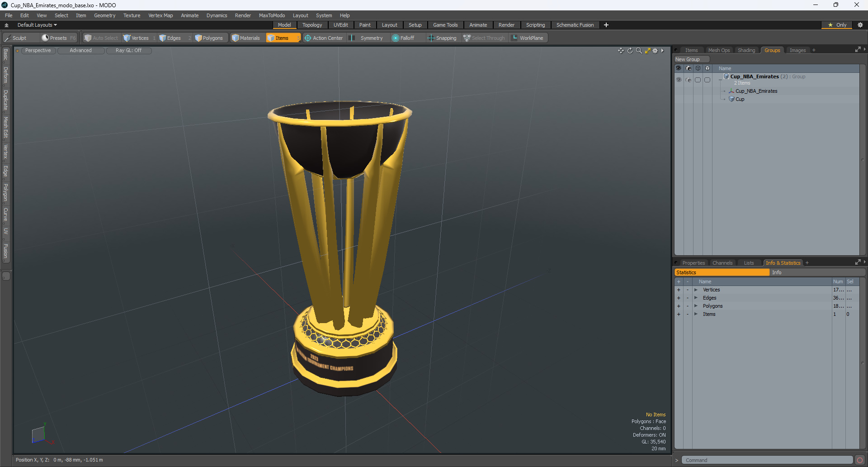The image size is (868, 467).
Task: Add a new layout tab with plus
Action: [x=606, y=25]
